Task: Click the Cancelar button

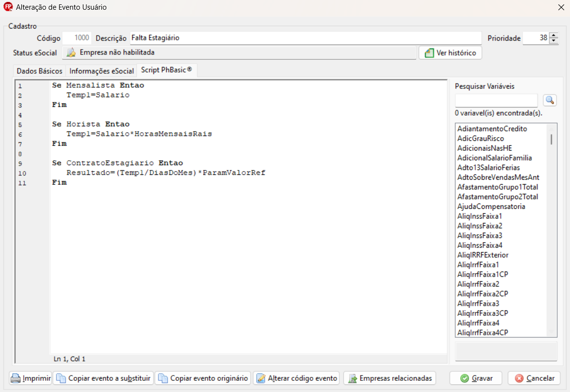Action: [x=534, y=378]
